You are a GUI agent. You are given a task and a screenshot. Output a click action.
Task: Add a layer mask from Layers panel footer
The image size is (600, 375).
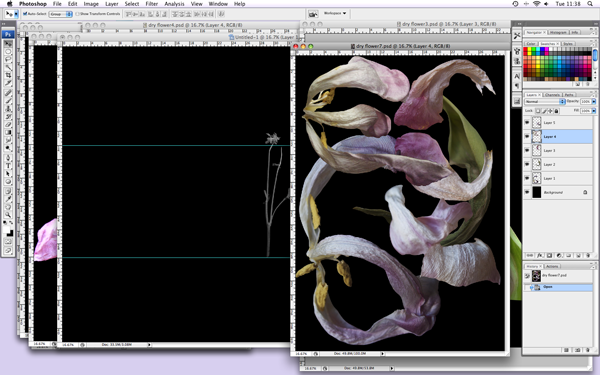[x=549, y=255]
